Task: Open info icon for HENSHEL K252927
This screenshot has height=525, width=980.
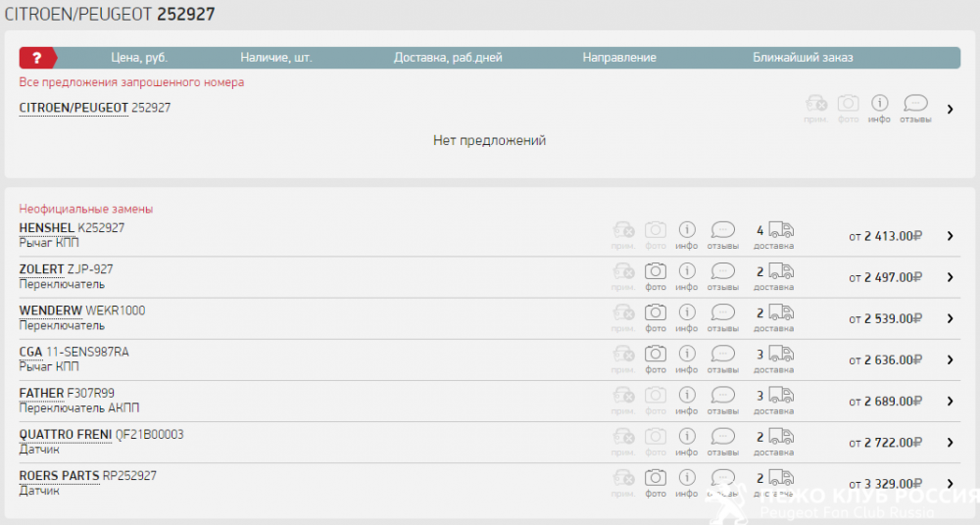Action: click(x=687, y=230)
